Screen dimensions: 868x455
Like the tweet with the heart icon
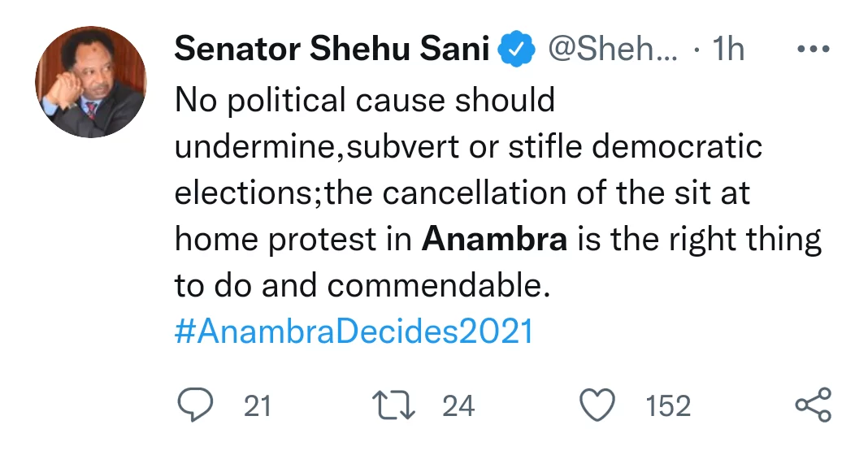pos(600,404)
